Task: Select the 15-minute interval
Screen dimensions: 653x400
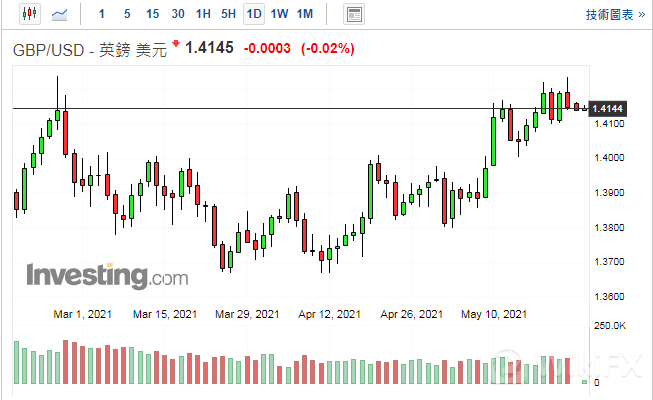Action: [x=152, y=14]
